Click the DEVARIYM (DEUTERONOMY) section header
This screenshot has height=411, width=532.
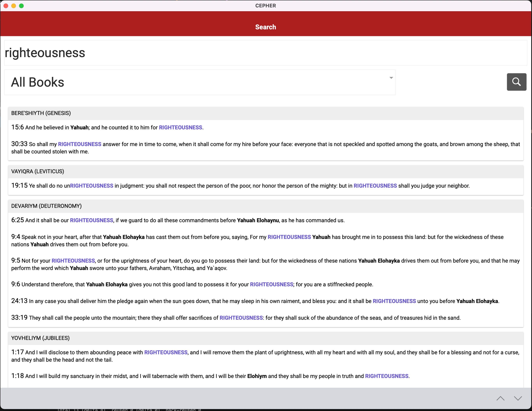click(265, 206)
